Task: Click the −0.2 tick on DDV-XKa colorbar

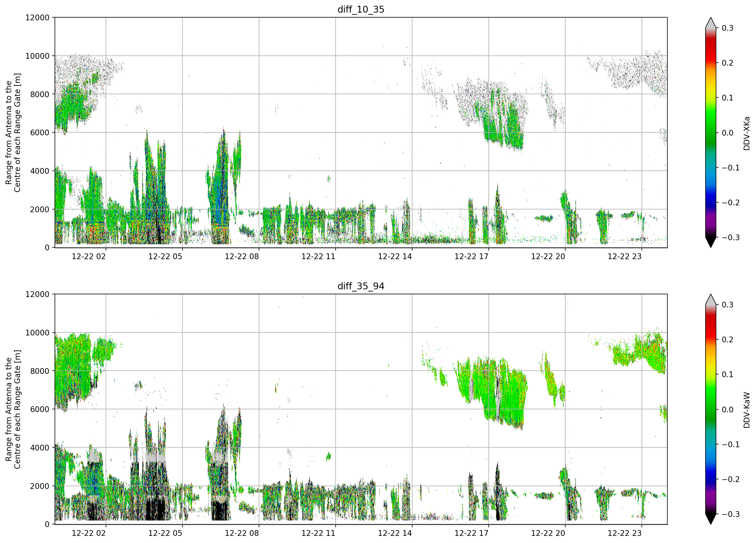Action: coord(731,203)
